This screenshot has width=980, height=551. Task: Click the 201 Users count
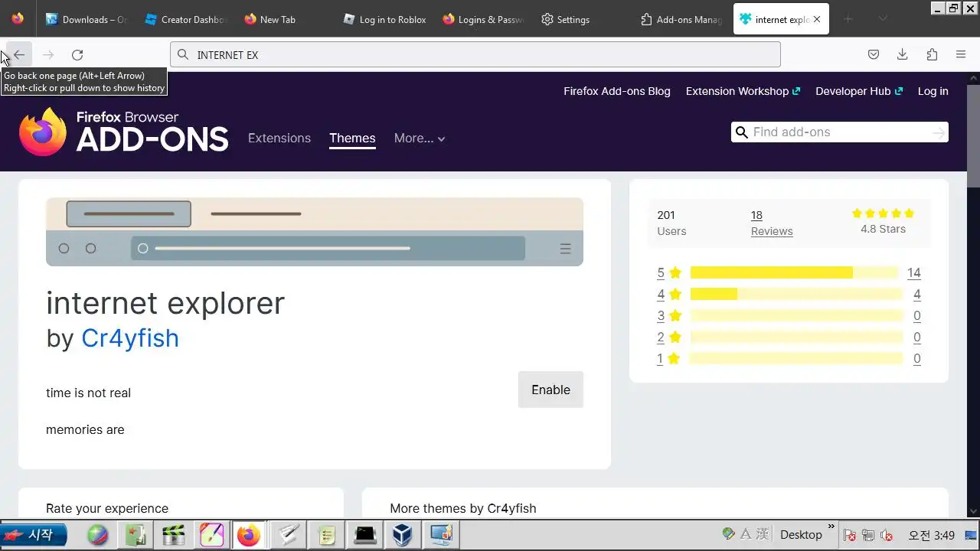pos(671,223)
